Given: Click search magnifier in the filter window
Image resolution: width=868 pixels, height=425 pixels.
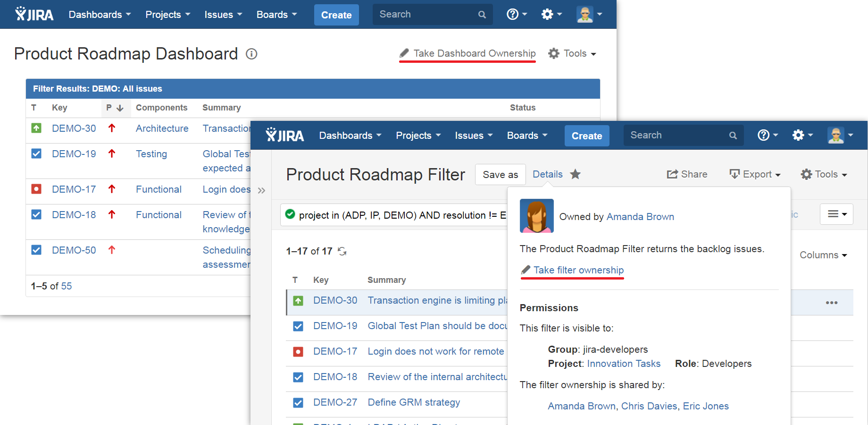Looking at the screenshot, I should pyautogui.click(x=733, y=136).
